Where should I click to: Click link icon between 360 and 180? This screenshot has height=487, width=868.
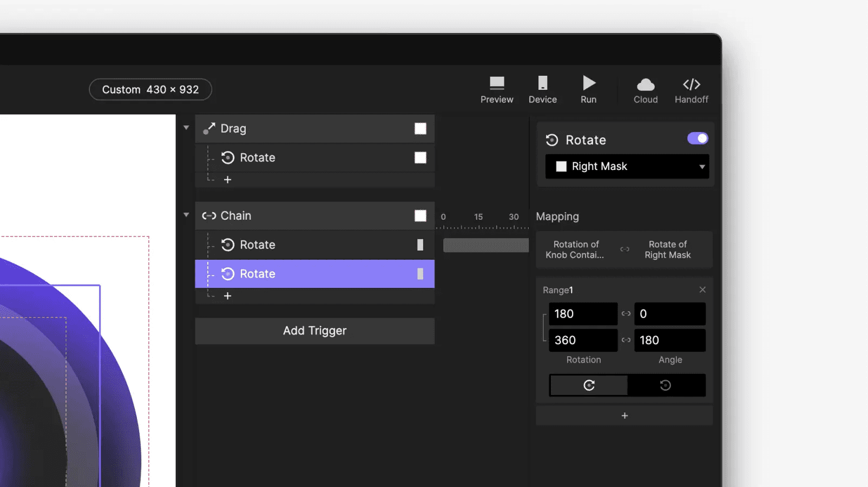click(x=626, y=340)
